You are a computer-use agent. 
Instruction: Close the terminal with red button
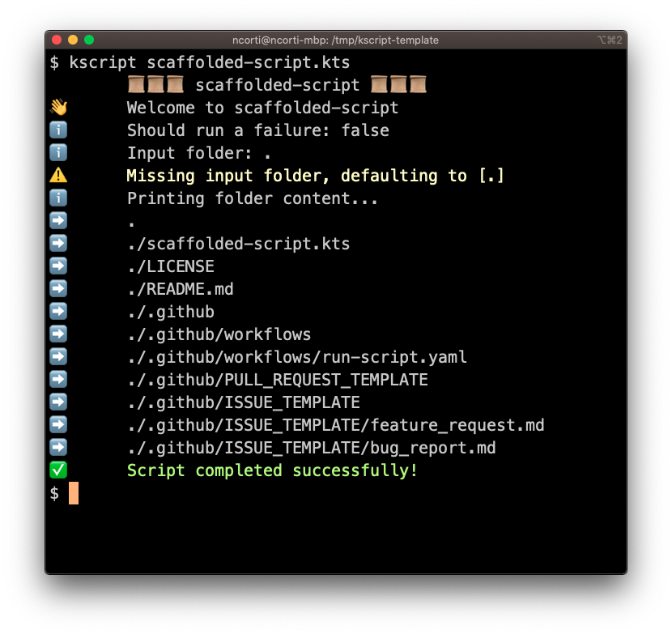coord(57,40)
